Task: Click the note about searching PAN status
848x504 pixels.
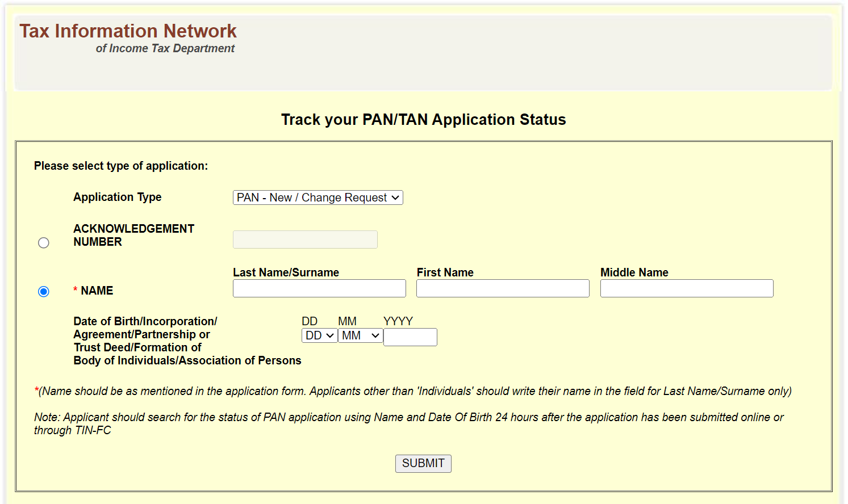Action: point(408,423)
